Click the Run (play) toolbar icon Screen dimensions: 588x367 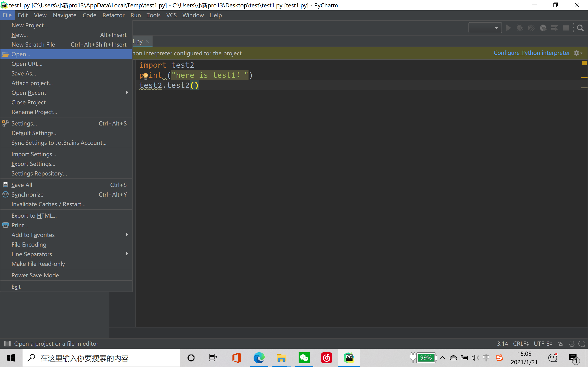(x=508, y=28)
